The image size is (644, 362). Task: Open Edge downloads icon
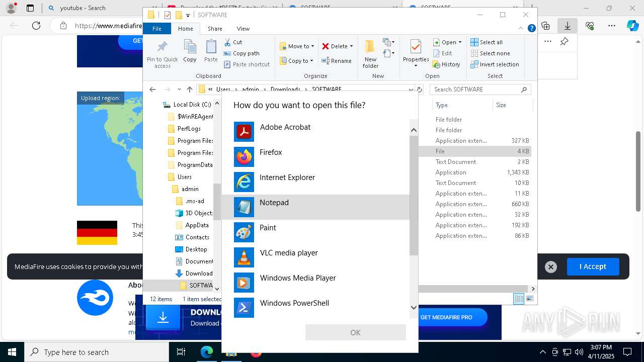point(568,26)
